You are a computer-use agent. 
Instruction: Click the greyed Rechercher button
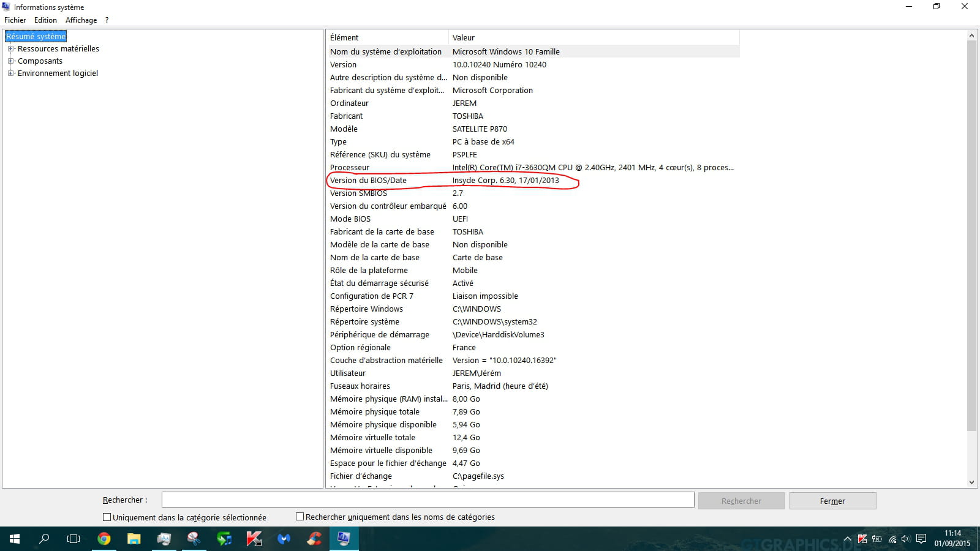(741, 501)
